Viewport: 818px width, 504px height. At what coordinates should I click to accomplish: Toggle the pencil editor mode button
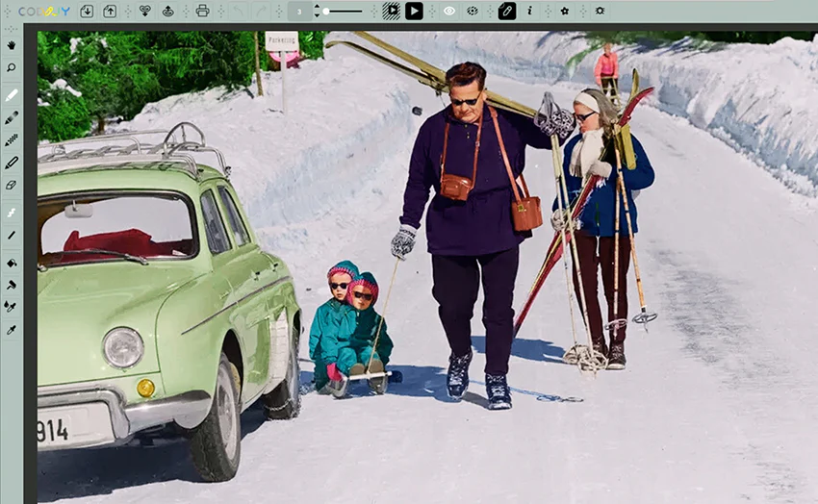coord(506,11)
